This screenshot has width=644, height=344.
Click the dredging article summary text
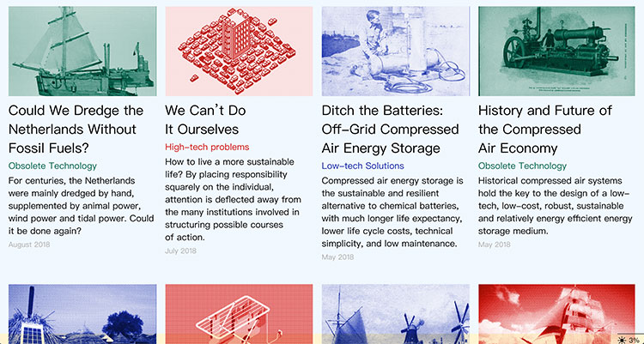click(81, 206)
